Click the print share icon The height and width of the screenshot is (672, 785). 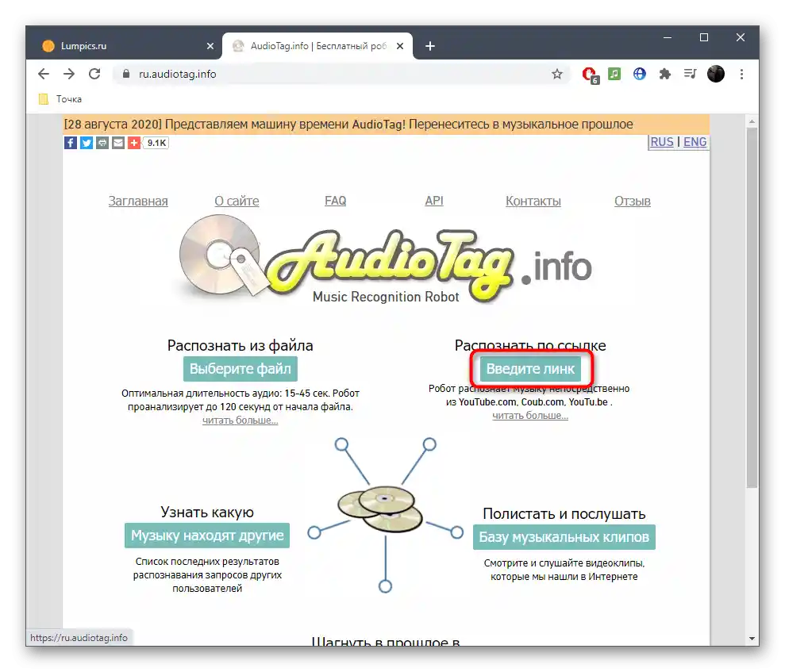pyautogui.click(x=102, y=143)
